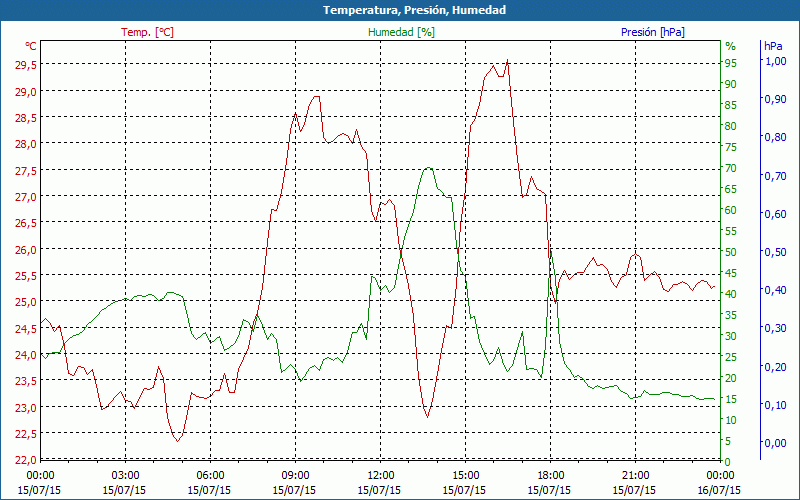Screen dimensions: 800x500
Task: Click the 24,0 temperature axis value
Action: coord(26,355)
